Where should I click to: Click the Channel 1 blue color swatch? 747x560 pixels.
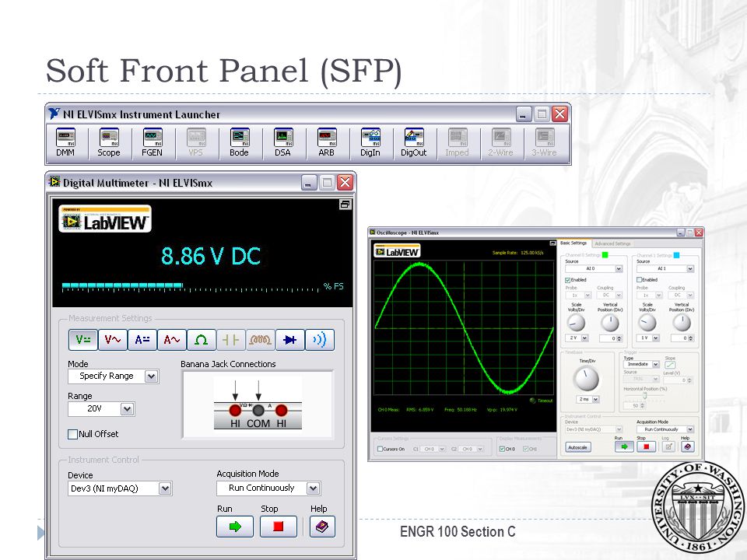(676, 255)
